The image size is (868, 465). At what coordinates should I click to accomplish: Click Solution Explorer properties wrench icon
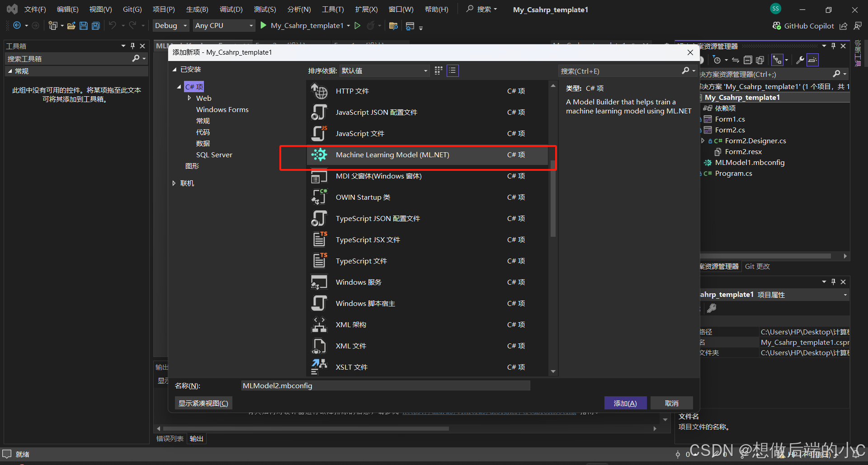click(800, 60)
